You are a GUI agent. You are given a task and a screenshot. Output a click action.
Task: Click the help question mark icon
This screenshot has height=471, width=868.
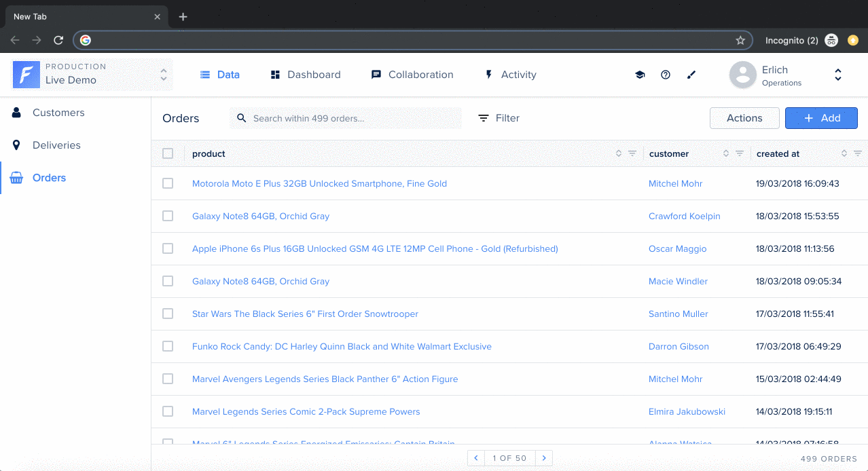coord(666,75)
